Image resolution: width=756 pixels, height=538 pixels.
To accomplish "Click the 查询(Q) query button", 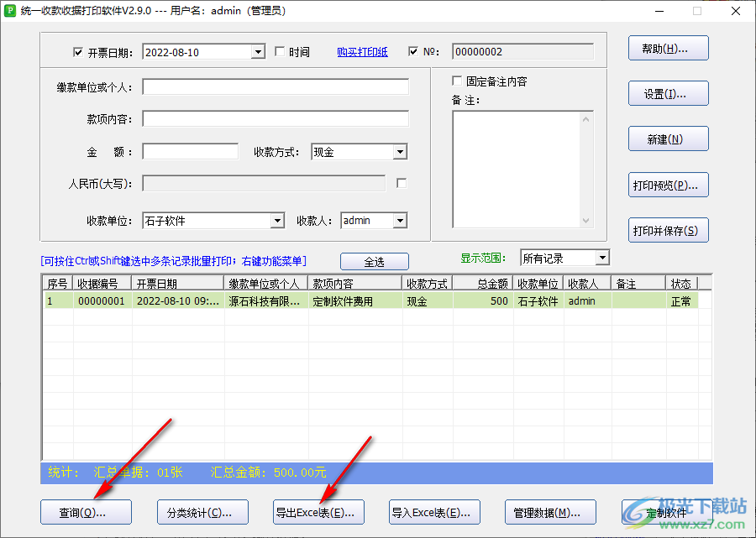I will (x=86, y=512).
